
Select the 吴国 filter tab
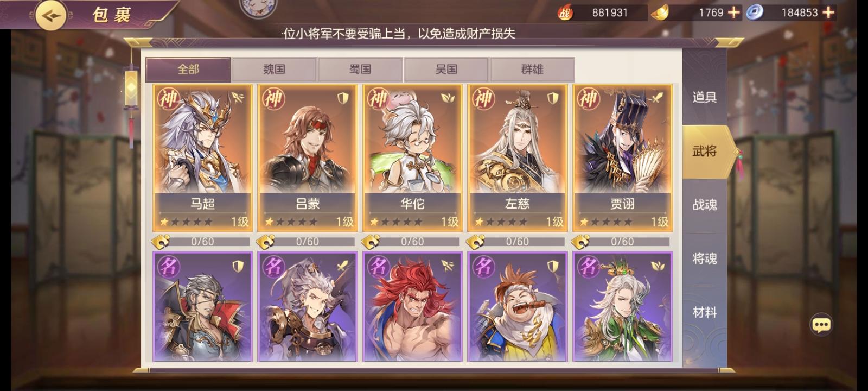pyautogui.click(x=446, y=70)
